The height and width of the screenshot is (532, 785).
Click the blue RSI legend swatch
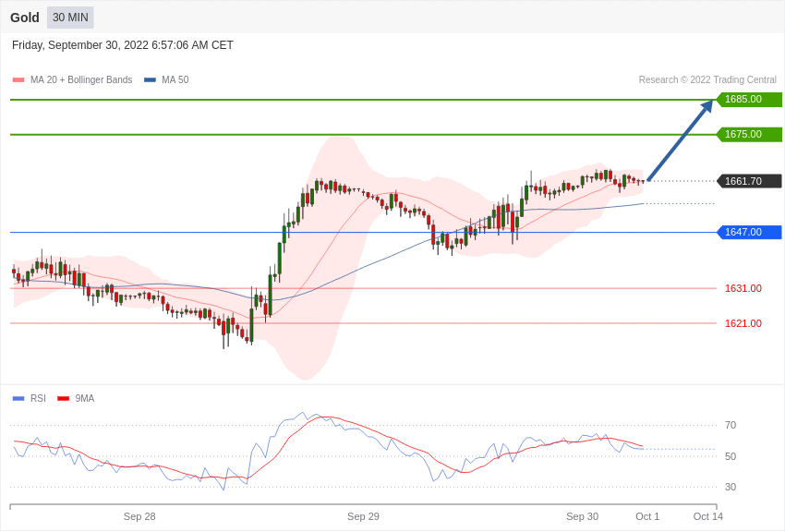coord(18,399)
